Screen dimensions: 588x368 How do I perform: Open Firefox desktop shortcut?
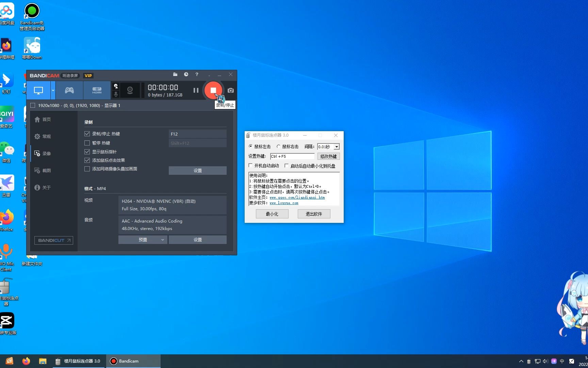[x=7, y=220]
